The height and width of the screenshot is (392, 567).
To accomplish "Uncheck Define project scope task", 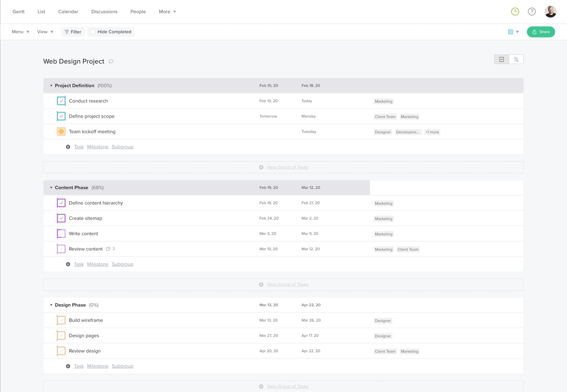I will 61,116.
